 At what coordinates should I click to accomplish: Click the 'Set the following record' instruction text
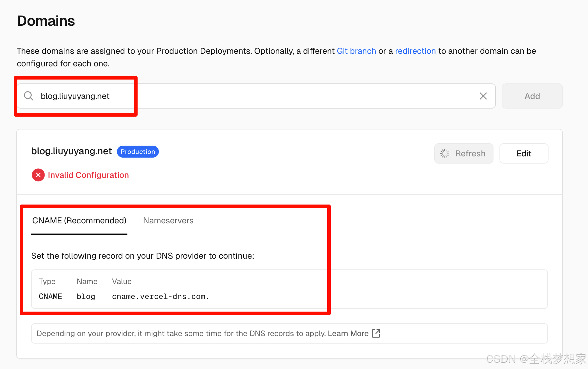(143, 256)
